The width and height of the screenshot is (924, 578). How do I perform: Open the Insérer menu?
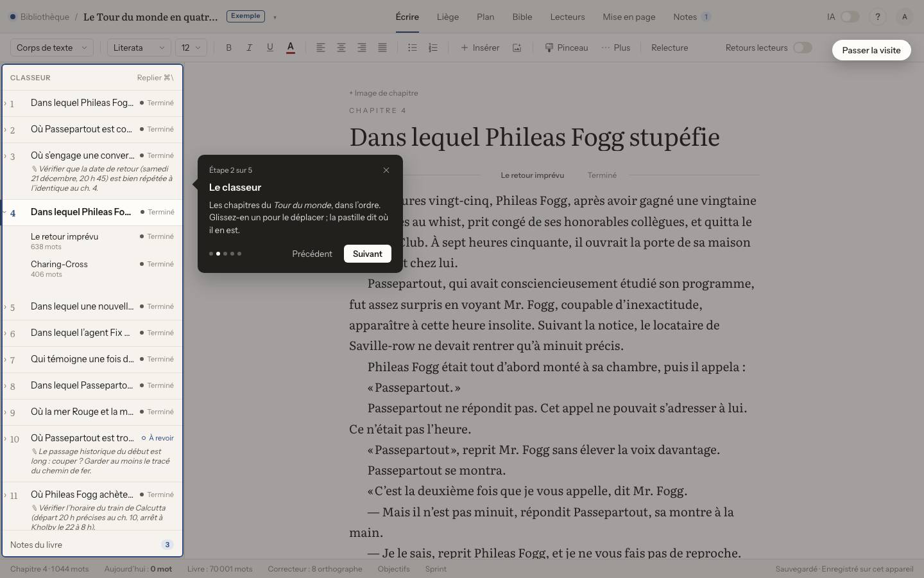[x=480, y=48]
